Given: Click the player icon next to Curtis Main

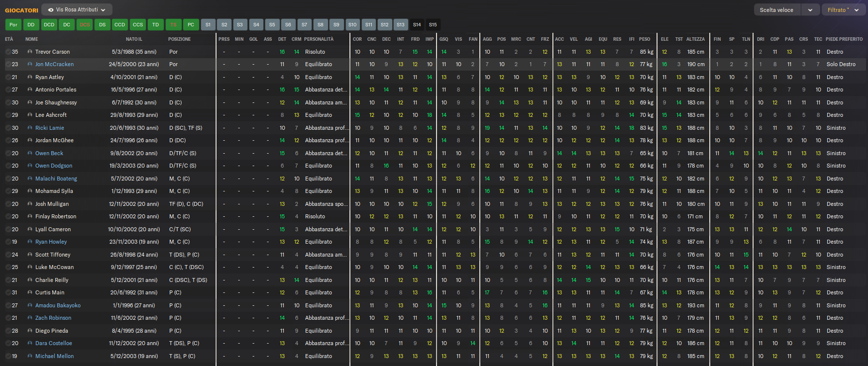Looking at the screenshot, I should (x=30, y=293).
